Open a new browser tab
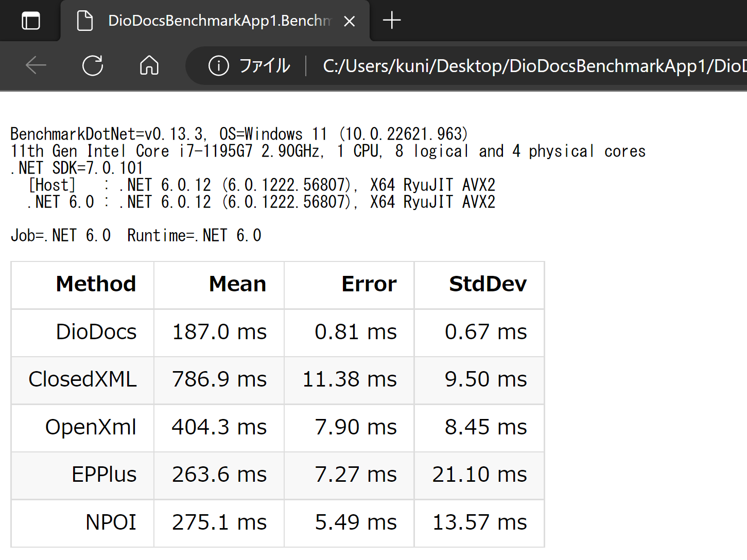The height and width of the screenshot is (560, 747). tap(392, 21)
